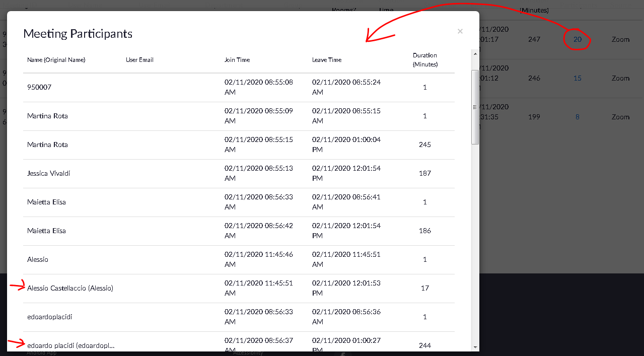The image size is (644, 356).
Task: Select Alessio Castellaccio (Alessio) name
Action: click(70, 288)
